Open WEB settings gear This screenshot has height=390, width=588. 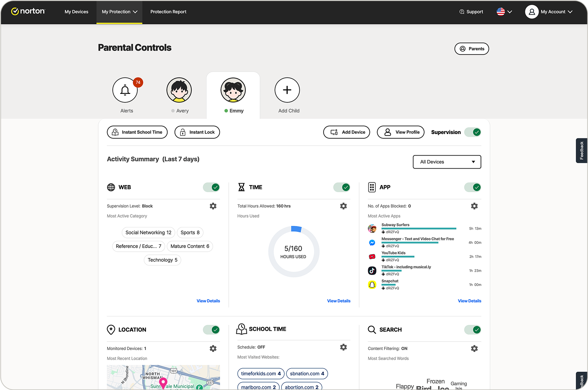[213, 206]
